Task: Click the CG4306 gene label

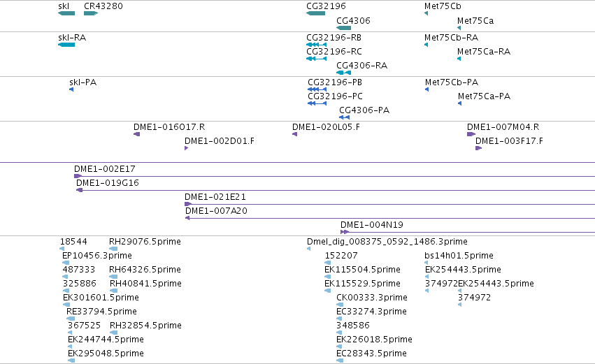Action: (x=353, y=20)
